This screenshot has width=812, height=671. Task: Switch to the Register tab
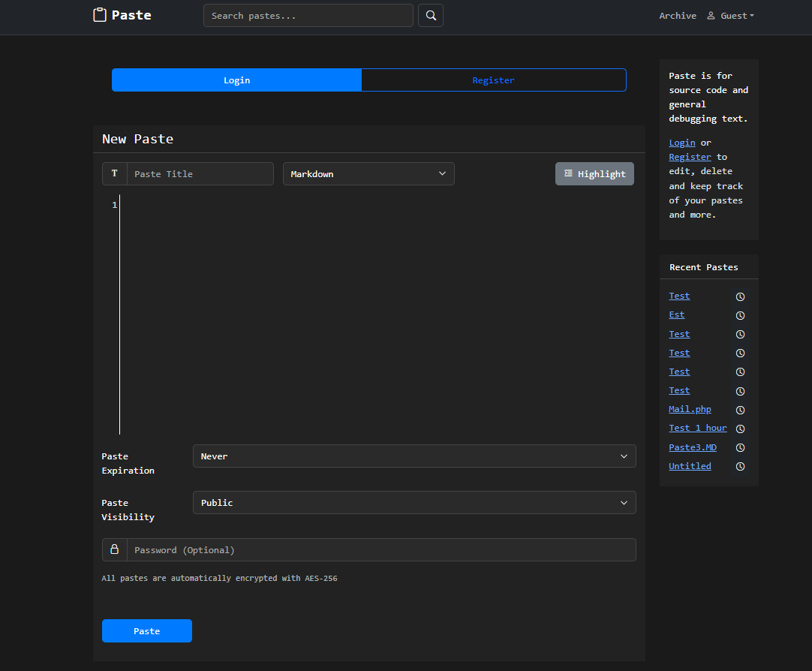(x=494, y=80)
